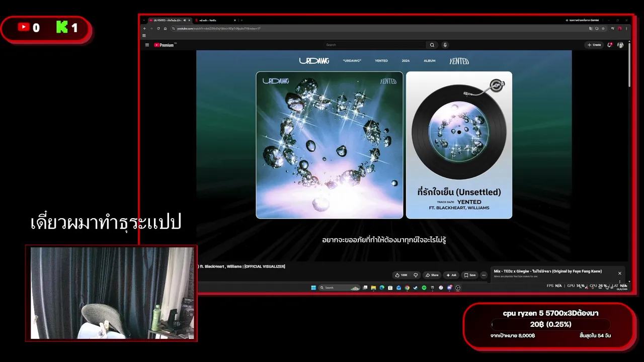Switch to the Netflix browser tab
Screen dimensions: 644x362
coord(214,20)
